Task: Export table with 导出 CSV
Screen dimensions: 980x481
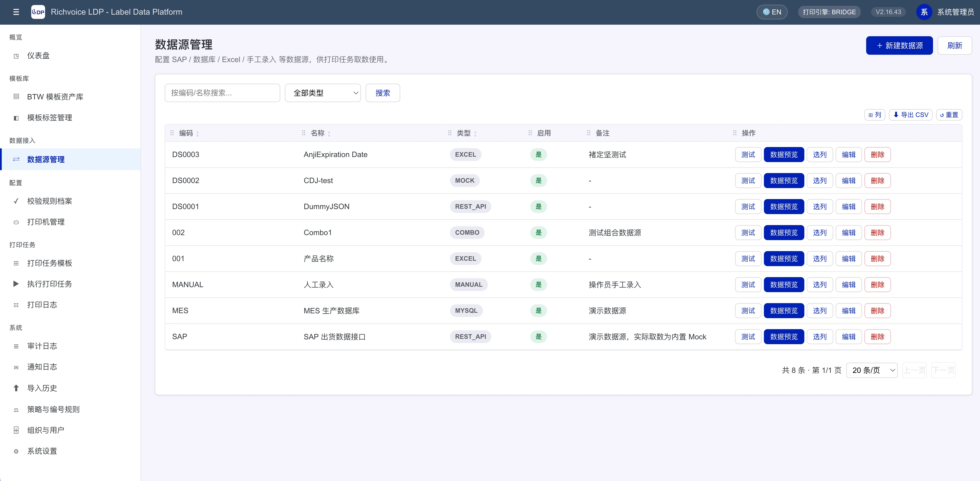Action: point(910,115)
